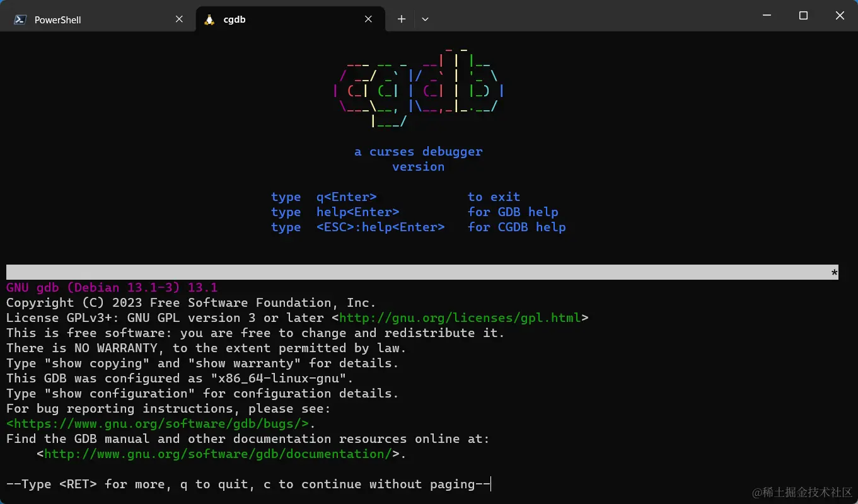Maximize the terminal window
The width and height of the screenshot is (858, 504).
803,16
